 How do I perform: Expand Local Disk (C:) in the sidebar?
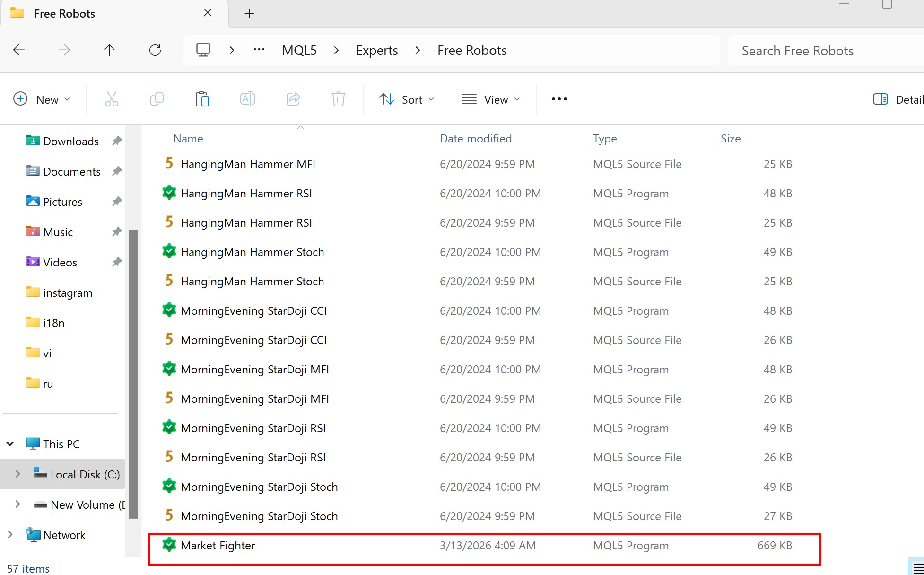coord(17,474)
